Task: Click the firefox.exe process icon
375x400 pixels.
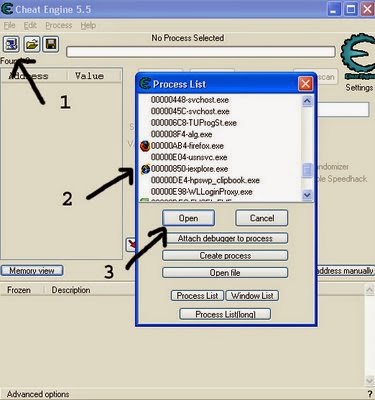Action: pyautogui.click(x=145, y=146)
